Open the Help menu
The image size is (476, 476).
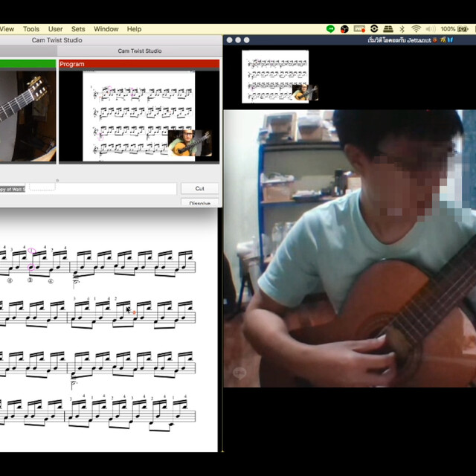click(x=134, y=29)
